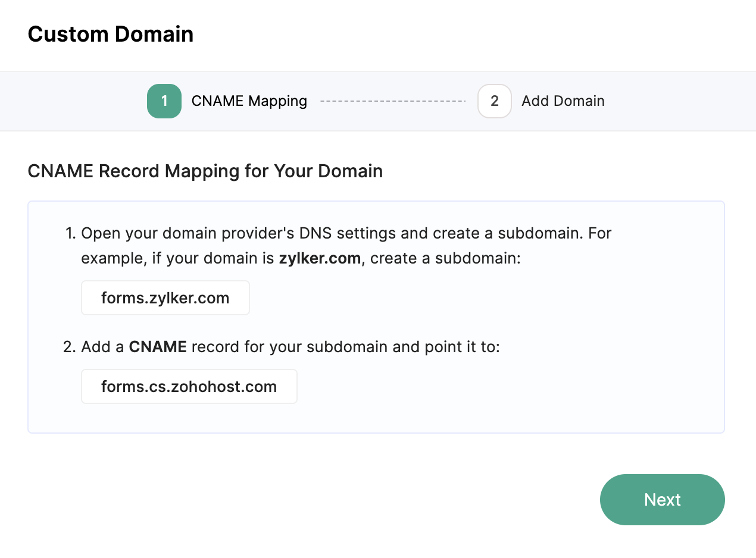Click the forms.cs.zohohost.com CNAME value box
756x558 pixels.
[189, 387]
